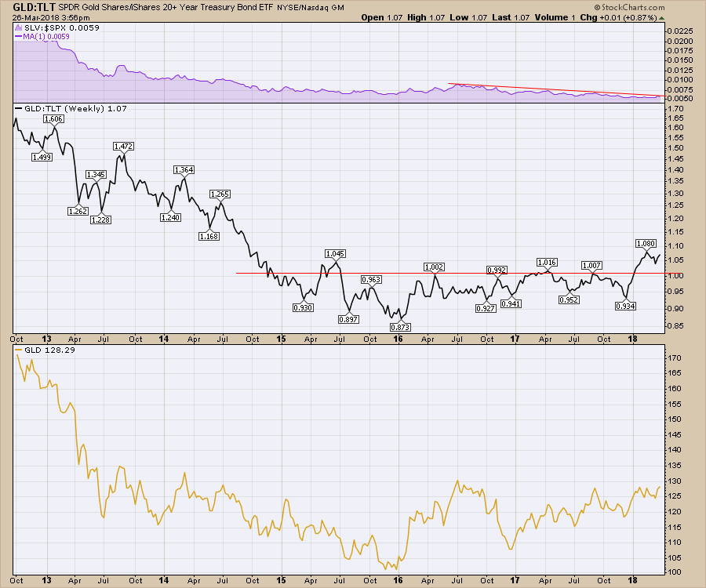Click the Chg +0.01 (+0.87%) reading
The image size is (706, 588).
tap(619, 17)
